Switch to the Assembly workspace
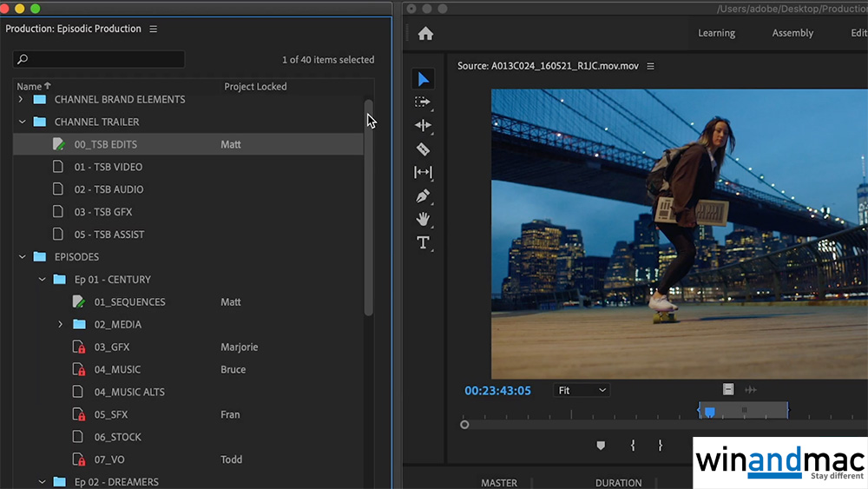868x489 pixels. [x=792, y=33]
